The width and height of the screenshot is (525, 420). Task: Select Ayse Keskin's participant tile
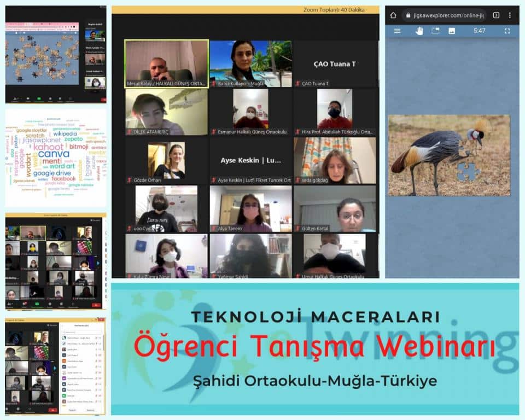pyautogui.click(x=250, y=160)
